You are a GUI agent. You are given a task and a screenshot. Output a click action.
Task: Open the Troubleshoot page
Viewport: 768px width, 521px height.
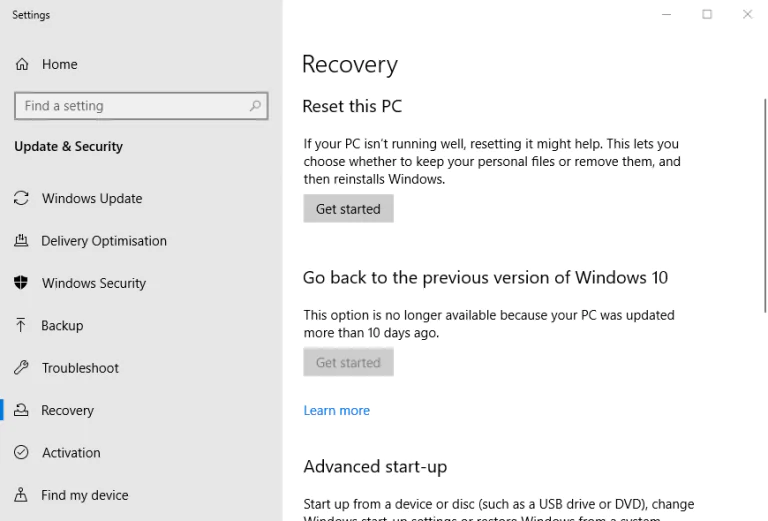click(80, 368)
